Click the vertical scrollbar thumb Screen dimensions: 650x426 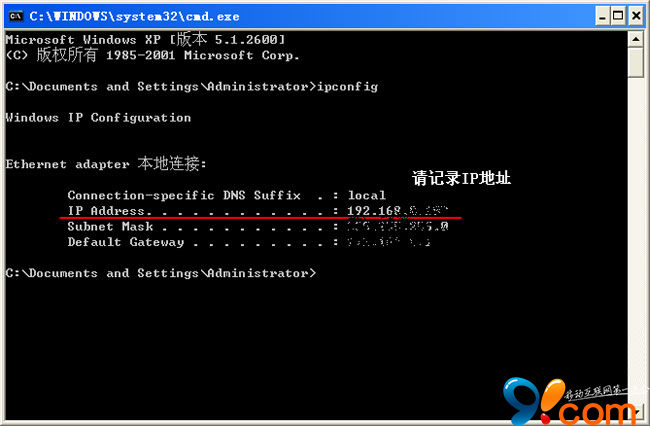(x=636, y=63)
